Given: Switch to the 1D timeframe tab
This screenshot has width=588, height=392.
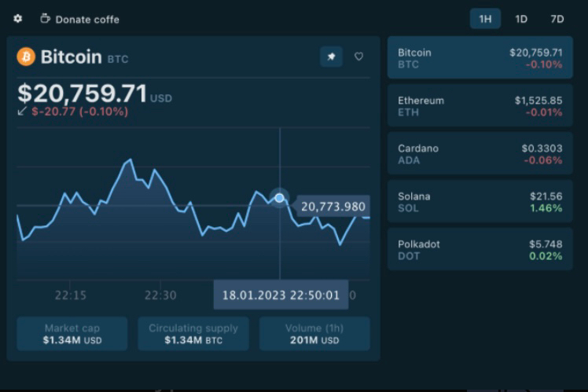Looking at the screenshot, I should (x=521, y=19).
